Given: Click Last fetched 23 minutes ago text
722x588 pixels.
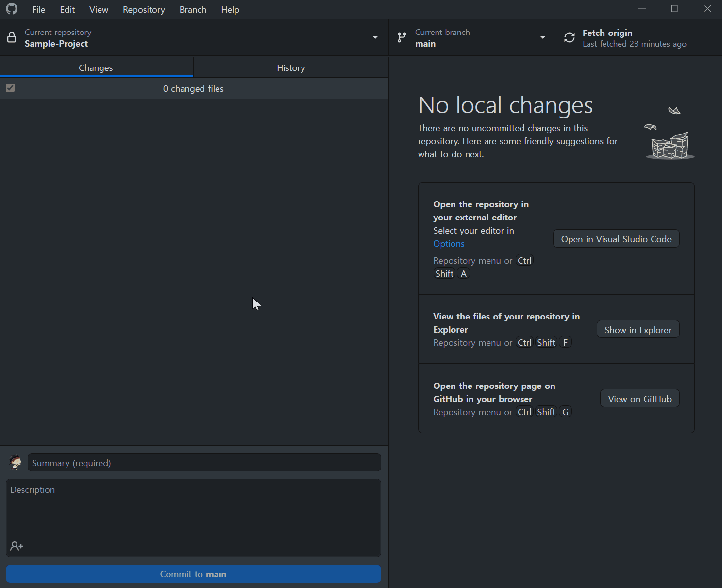Looking at the screenshot, I should tap(635, 44).
